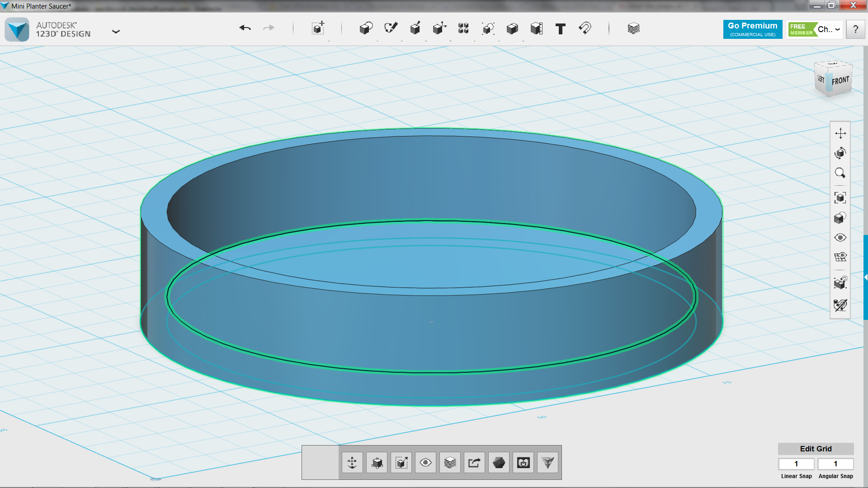Screen dimensions: 868x488
Task: Toggle the Snap tool
Action: coord(585,28)
